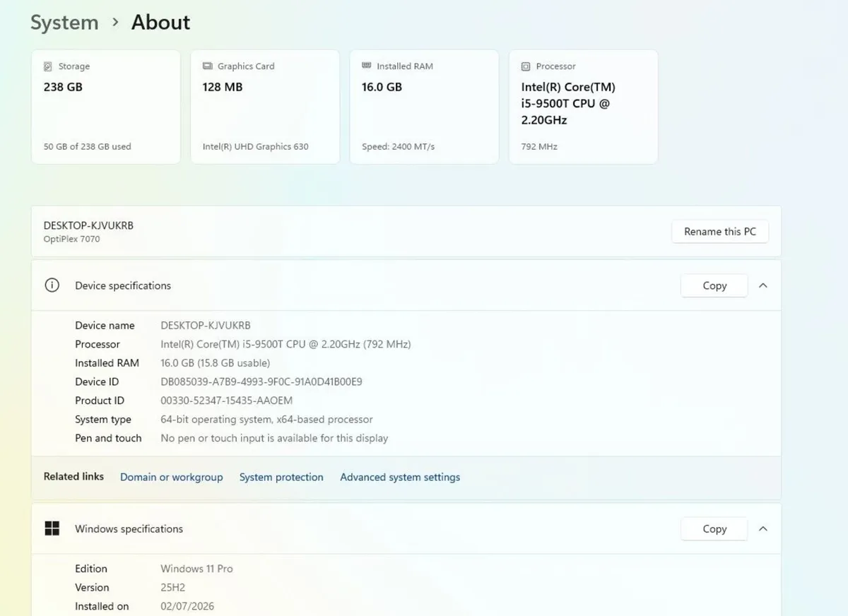Collapse the Windows specifications section chevron
This screenshot has width=848, height=616.
[762, 528]
